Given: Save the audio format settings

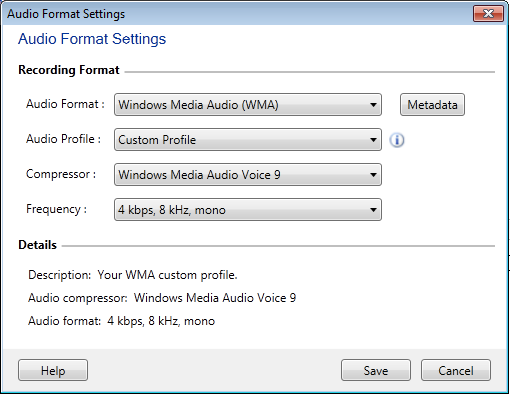Looking at the screenshot, I should click(x=376, y=370).
